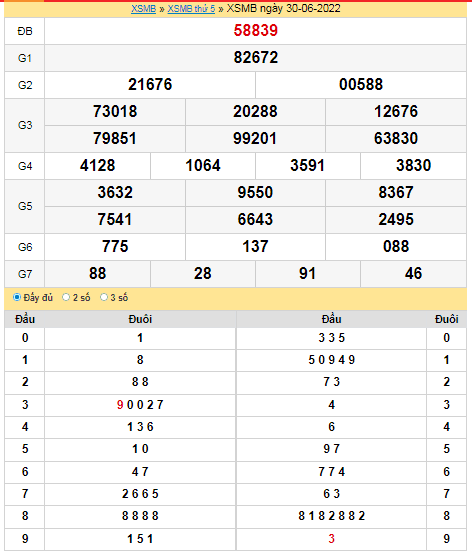
Task: Click the tail digits 2 6 6 5
Action: [140, 494]
